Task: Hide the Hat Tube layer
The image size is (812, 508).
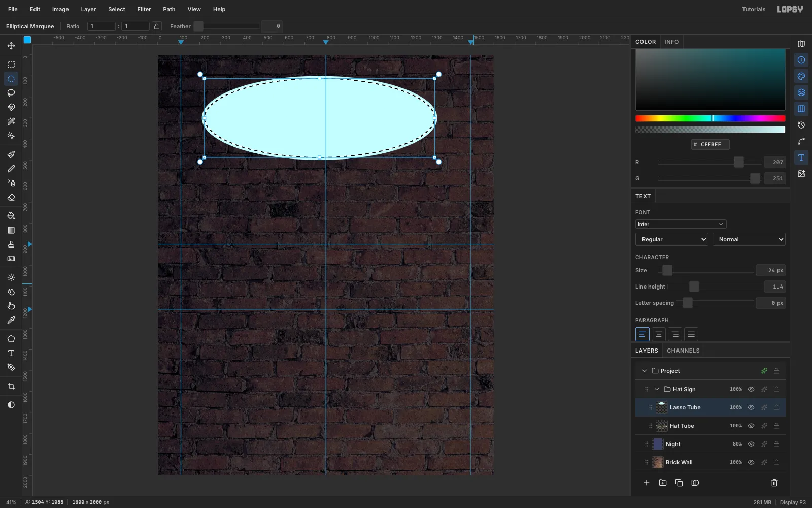Action: [x=751, y=426]
